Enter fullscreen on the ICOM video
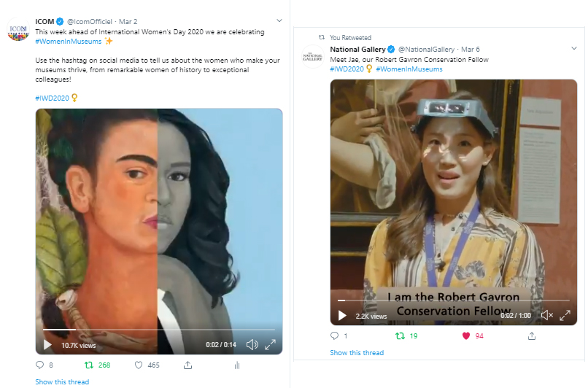 [x=270, y=345]
